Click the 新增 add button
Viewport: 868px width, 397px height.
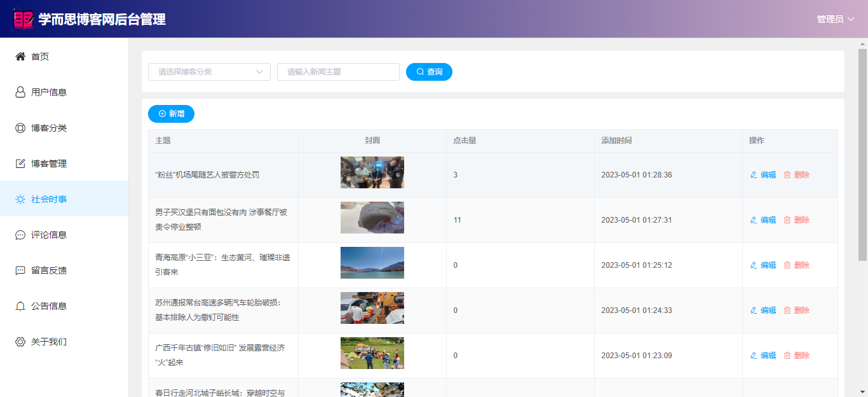pyautogui.click(x=171, y=114)
